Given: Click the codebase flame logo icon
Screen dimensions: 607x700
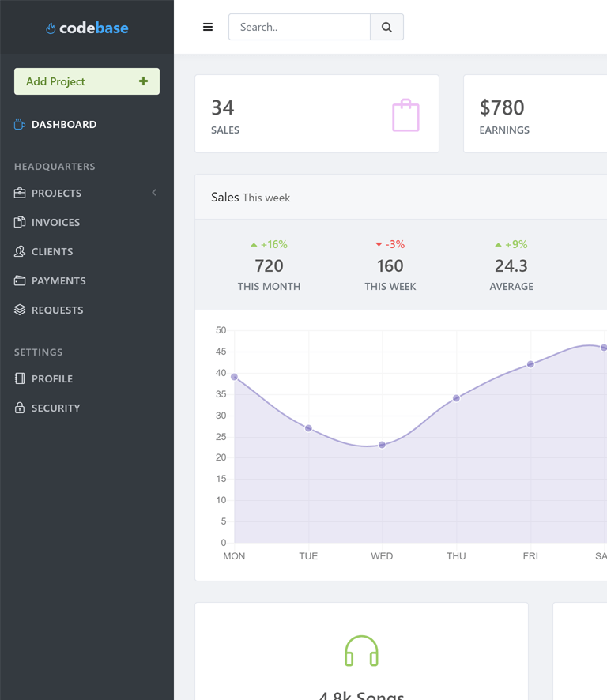Looking at the screenshot, I should [x=51, y=28].
